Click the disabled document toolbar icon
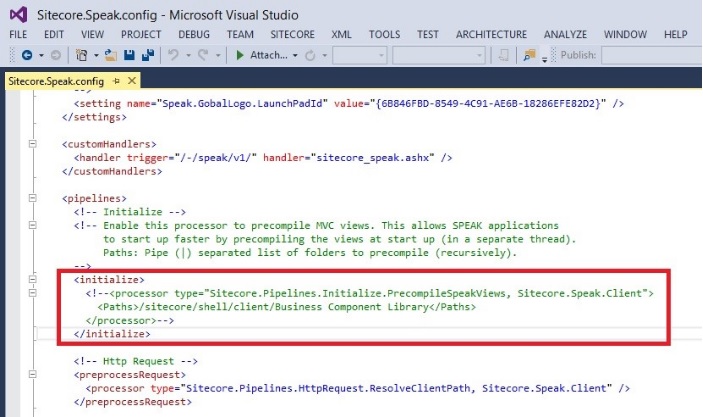 tap(503, 55)
